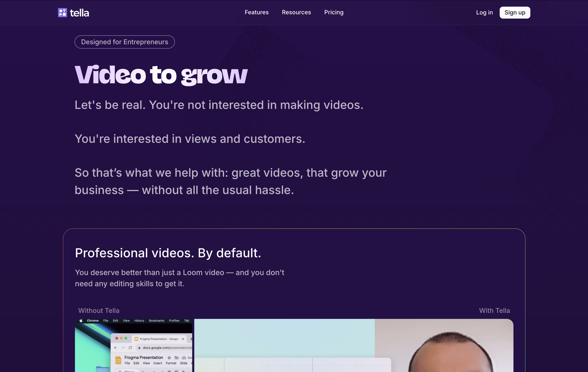Click the browser back arrow in preview
Viewport: 588px width, 372px height.
tap(115, 348)
